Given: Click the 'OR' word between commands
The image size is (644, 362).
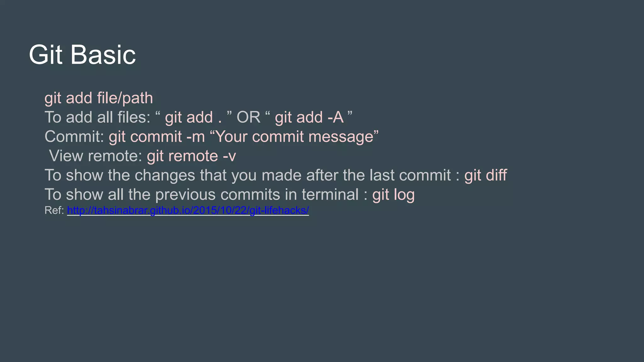Looking at the screenshot, I should pyautogui.click(x=248, y=117).
